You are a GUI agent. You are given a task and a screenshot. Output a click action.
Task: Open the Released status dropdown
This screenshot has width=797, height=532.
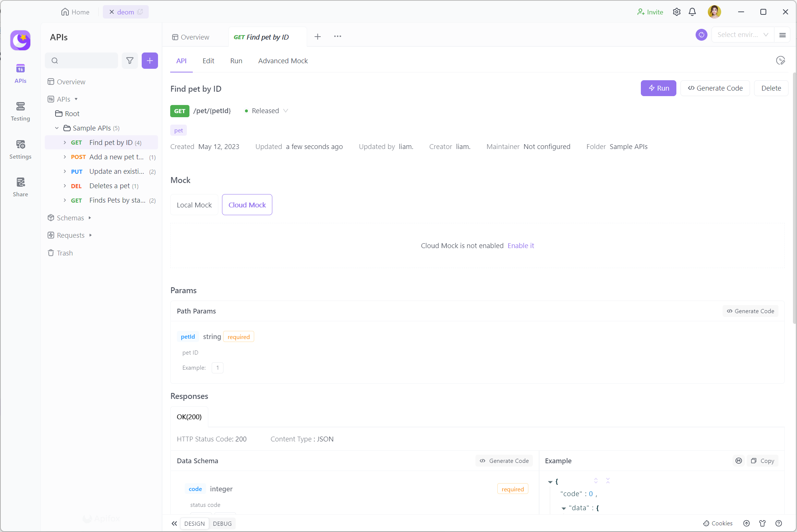pos(266,111)
